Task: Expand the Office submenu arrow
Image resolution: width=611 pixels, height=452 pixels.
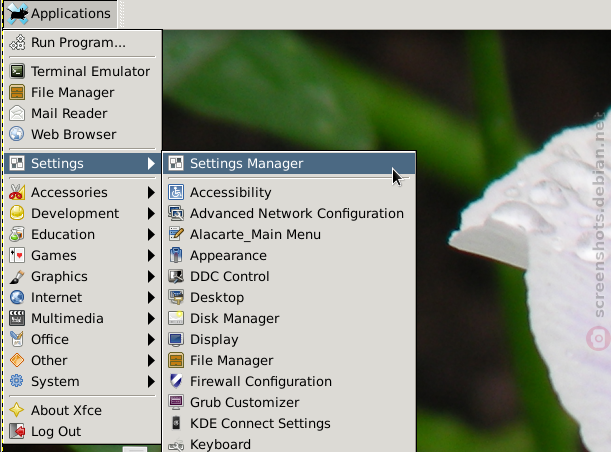Action: (x=151, y=339)
